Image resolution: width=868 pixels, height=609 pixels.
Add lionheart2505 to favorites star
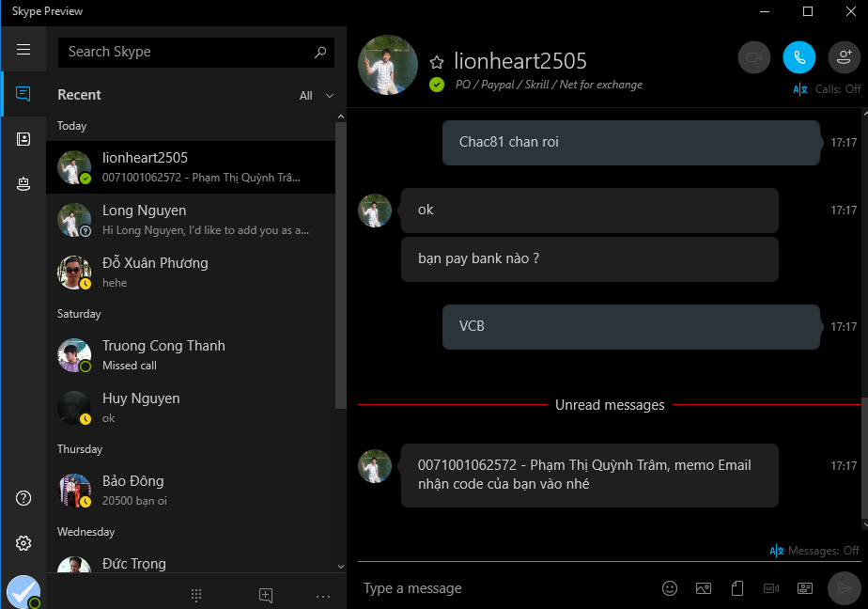(x=437, y=62)
